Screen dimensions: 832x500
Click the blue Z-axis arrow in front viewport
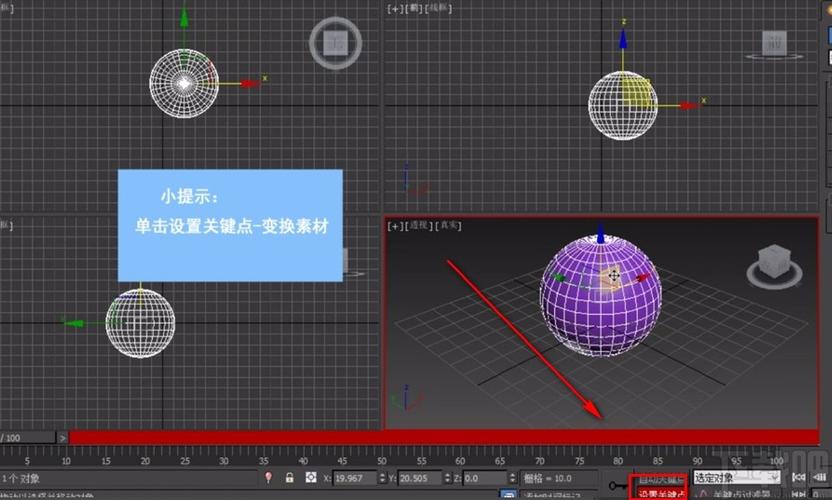click(x=623, y=39)
